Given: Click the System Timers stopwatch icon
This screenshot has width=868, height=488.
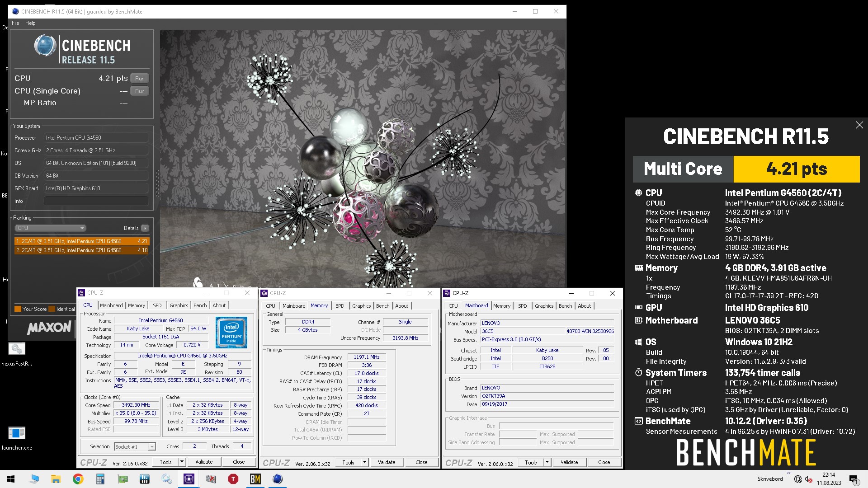Looking at the screenshot, I should 638,373.
